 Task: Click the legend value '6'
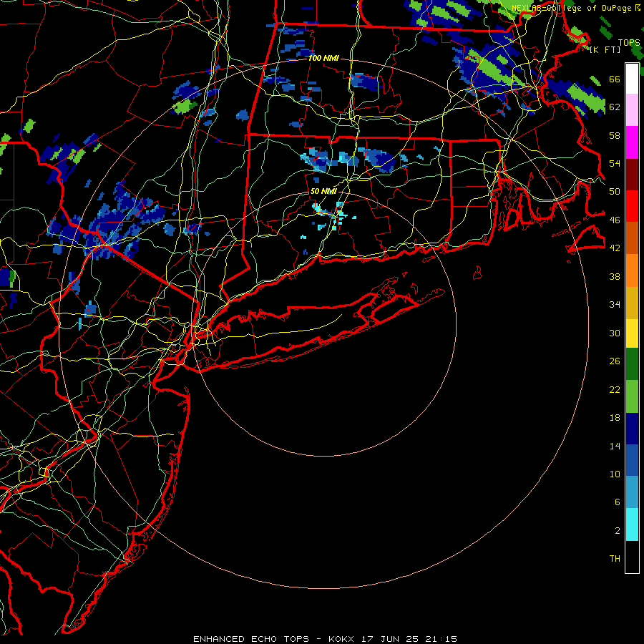tap(618, 502)
